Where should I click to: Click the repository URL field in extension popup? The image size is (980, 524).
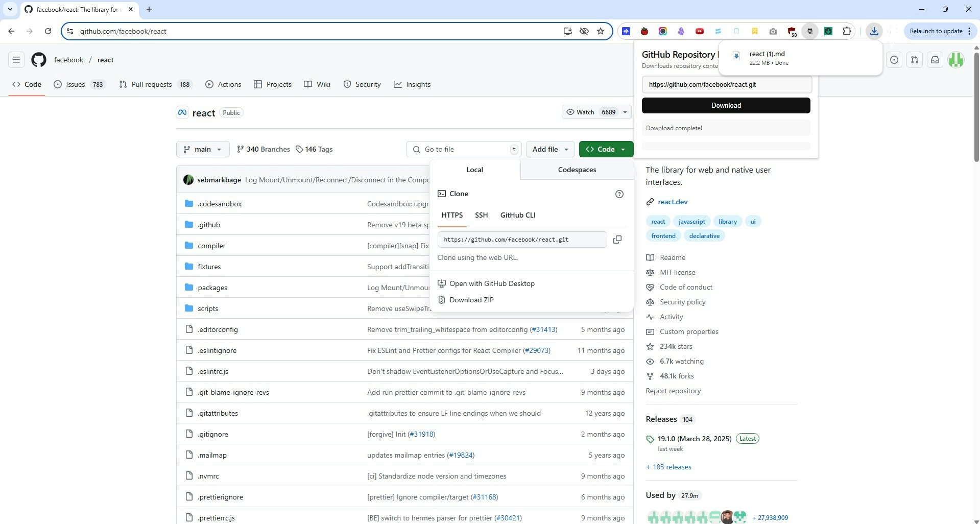[726, 84]
